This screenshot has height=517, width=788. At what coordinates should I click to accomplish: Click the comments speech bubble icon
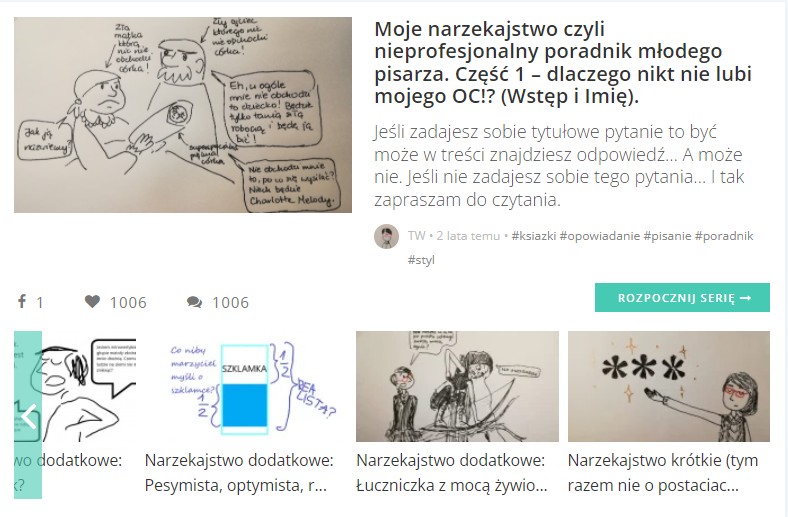pyautogui.click(x=194, y=302)
